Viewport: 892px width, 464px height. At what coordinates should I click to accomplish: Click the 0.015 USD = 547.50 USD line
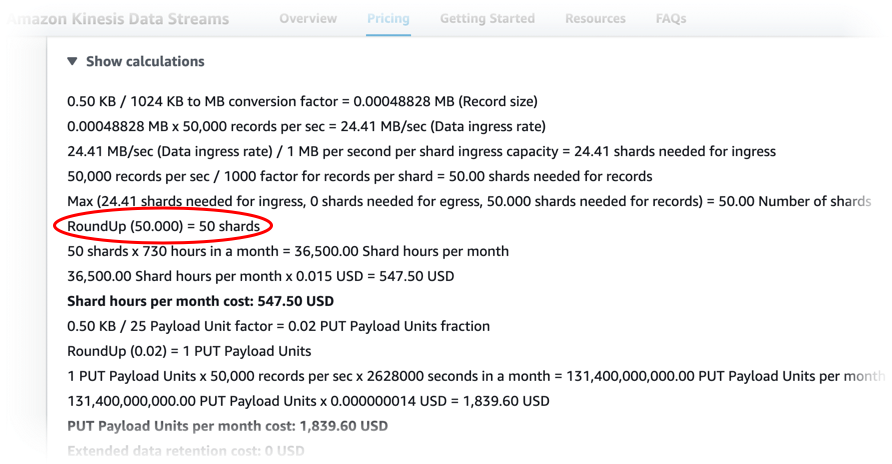tap(261, 276)
